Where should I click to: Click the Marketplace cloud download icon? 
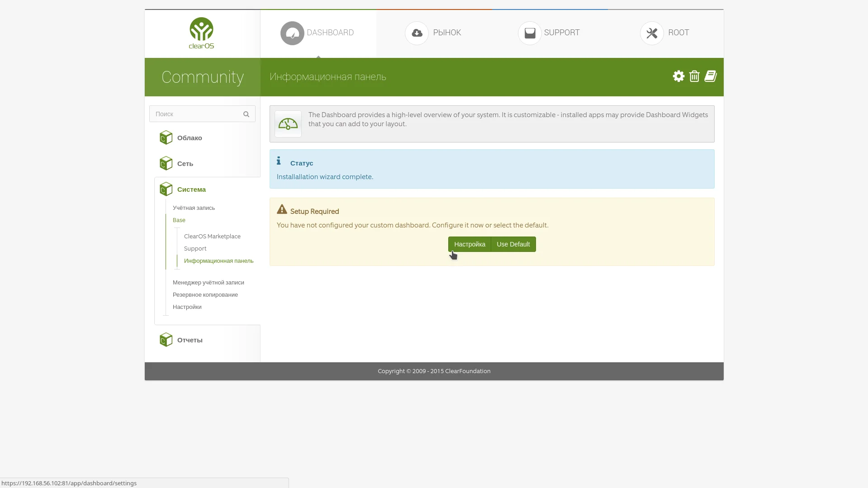(x=417, y=33)
